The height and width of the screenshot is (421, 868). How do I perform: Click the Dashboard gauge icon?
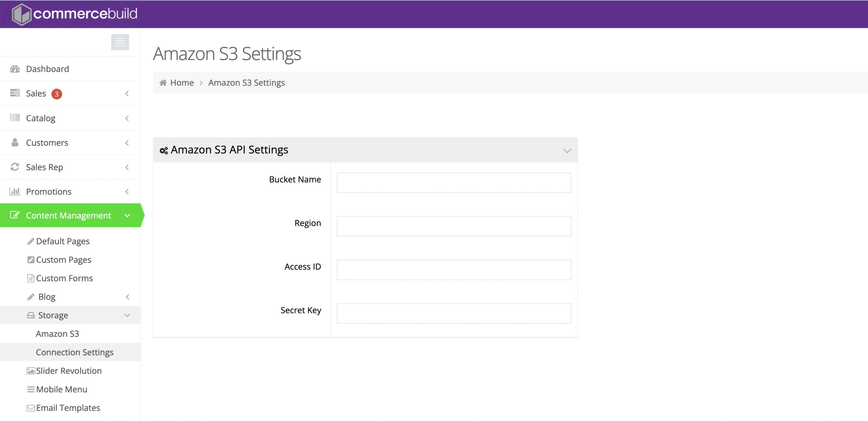point(15,69)
